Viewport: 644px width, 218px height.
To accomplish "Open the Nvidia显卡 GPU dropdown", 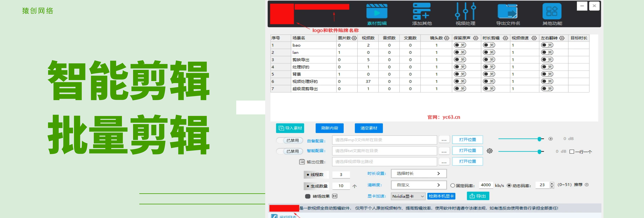I will pos(408,196).
